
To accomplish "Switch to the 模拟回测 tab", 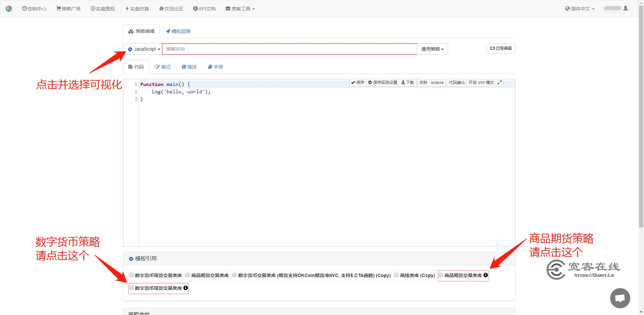I will pyautogui.click(x=178, y=31).
